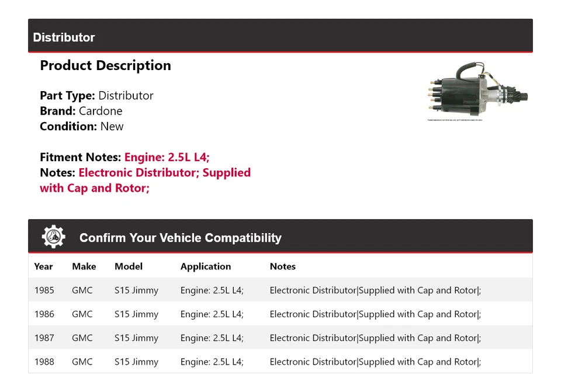This screenshot has height=392, width=561.
Task: Click the Distributor header title
Action: 64,37
